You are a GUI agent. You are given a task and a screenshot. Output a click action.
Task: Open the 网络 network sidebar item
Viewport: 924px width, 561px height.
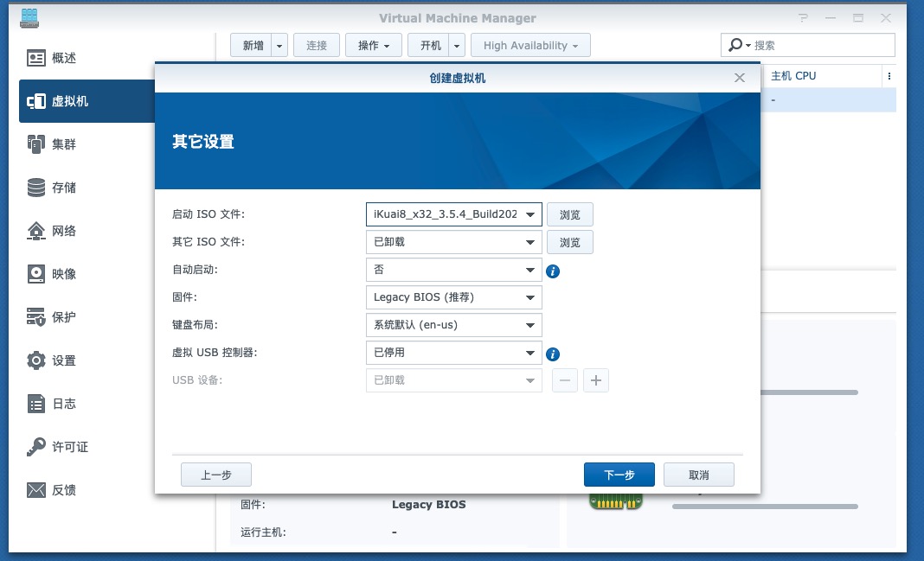click(87, 231)
